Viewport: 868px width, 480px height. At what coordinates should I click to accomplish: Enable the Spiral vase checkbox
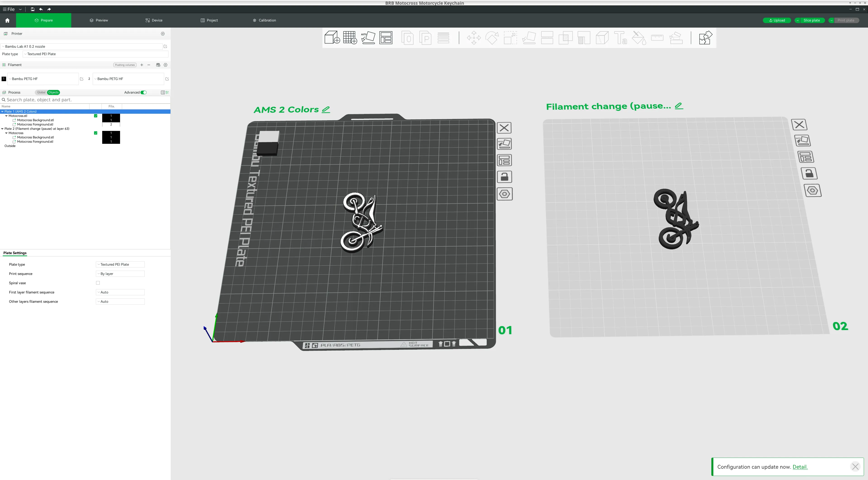click(98, 283)
